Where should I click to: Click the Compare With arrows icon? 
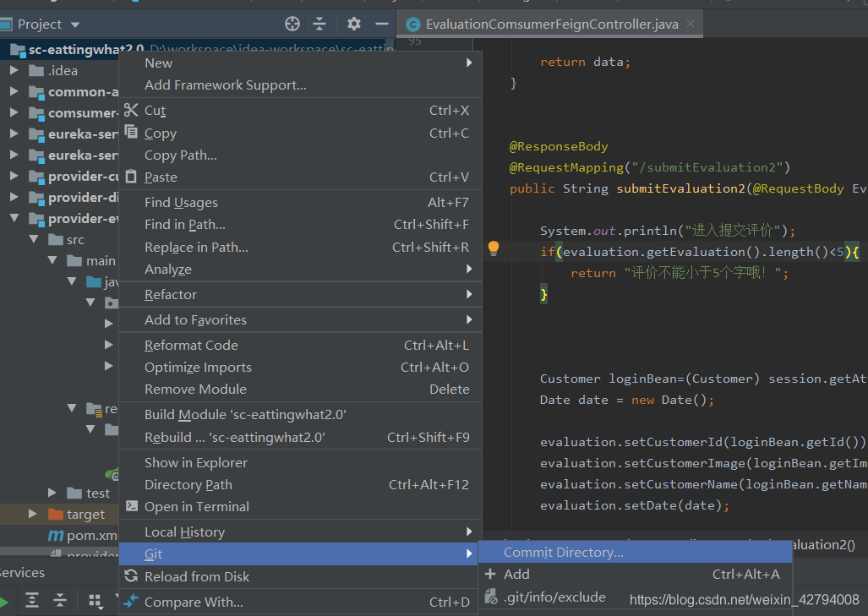click(x=131, y=601)
